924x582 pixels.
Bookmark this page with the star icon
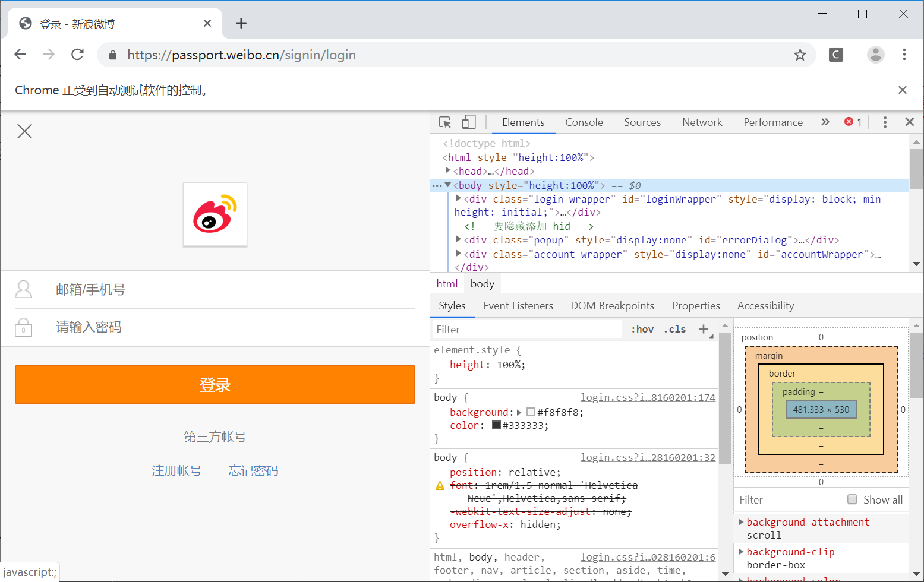pos(800,55)
